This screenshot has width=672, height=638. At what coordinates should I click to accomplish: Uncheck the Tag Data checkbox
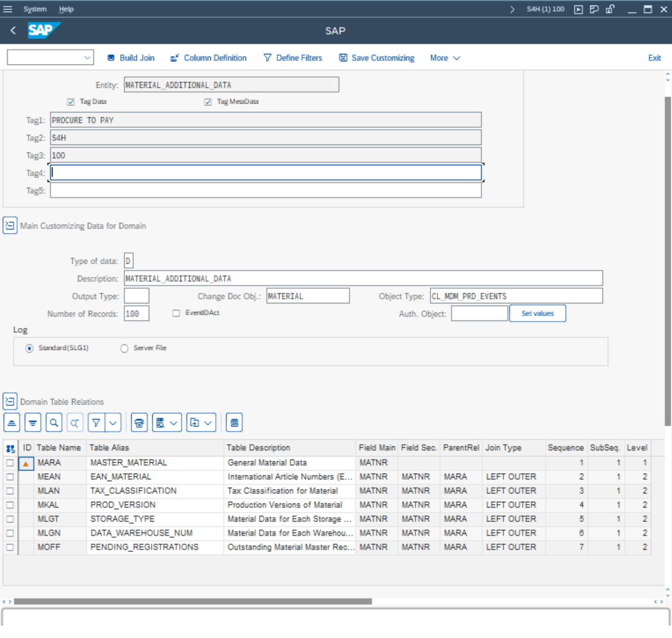tap(71, 102)
